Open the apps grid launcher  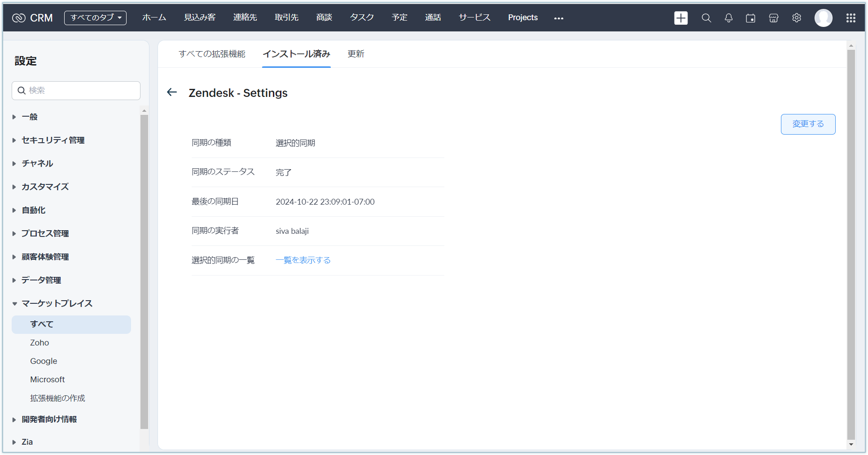(x=850, y=18)
